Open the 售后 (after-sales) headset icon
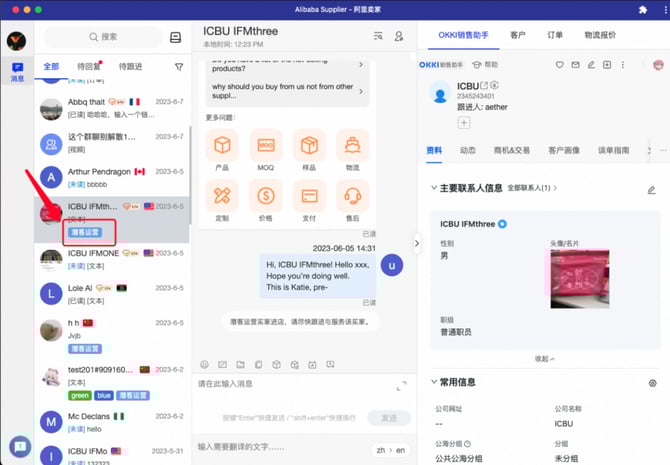Screen dimensions: 670x465 coord(353,196)
